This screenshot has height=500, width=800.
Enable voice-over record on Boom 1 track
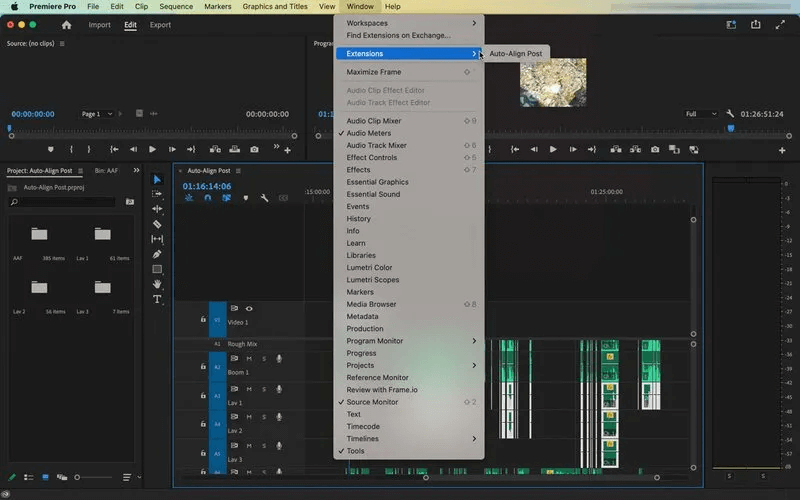(x=279, y=359)
